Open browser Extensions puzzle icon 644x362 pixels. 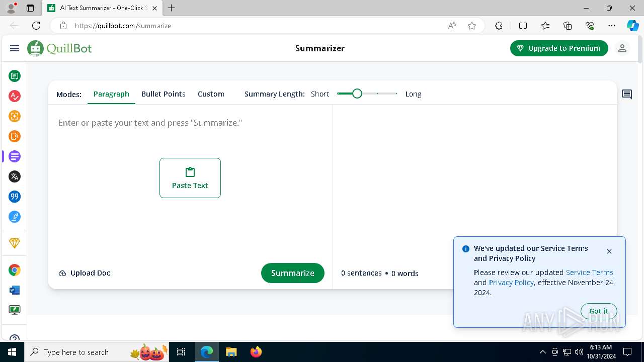click(x=499, y=26)
